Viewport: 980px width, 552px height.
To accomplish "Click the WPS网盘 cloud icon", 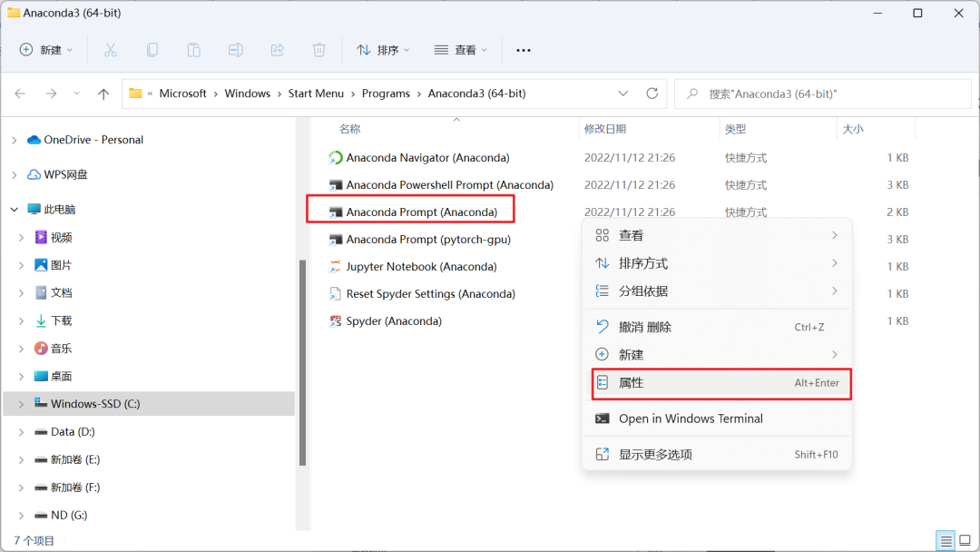I will (34, 174).
